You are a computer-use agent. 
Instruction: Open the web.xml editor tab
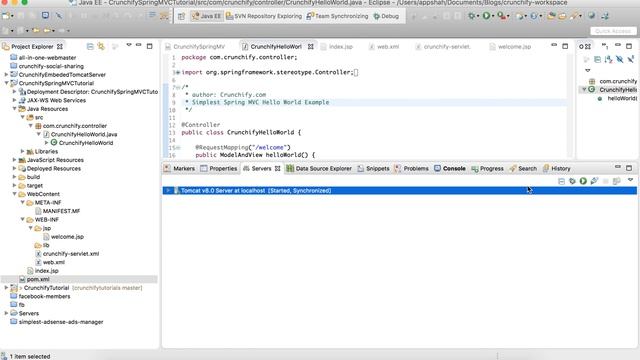384,47
